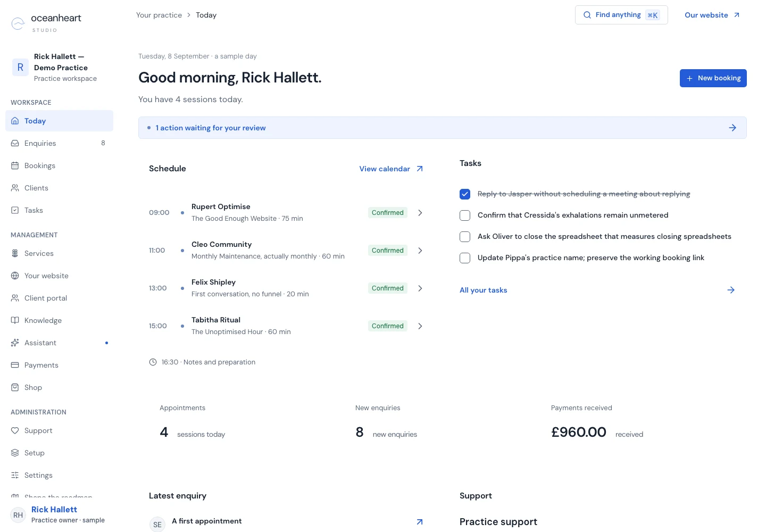Click the Assistant sparkle icon in sidebar
This screenshot has height=532, width=766.
[x=15, y=343]
